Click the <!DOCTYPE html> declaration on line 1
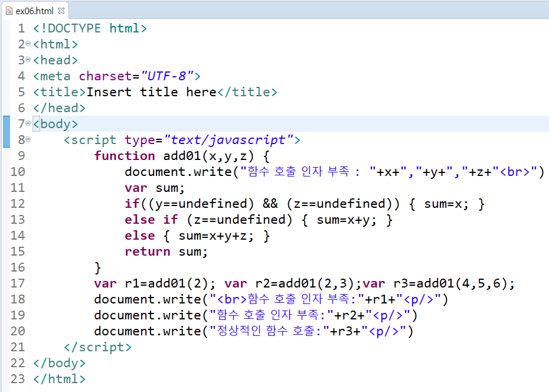This screenshot has width=549, height=392. click(90, 28)
